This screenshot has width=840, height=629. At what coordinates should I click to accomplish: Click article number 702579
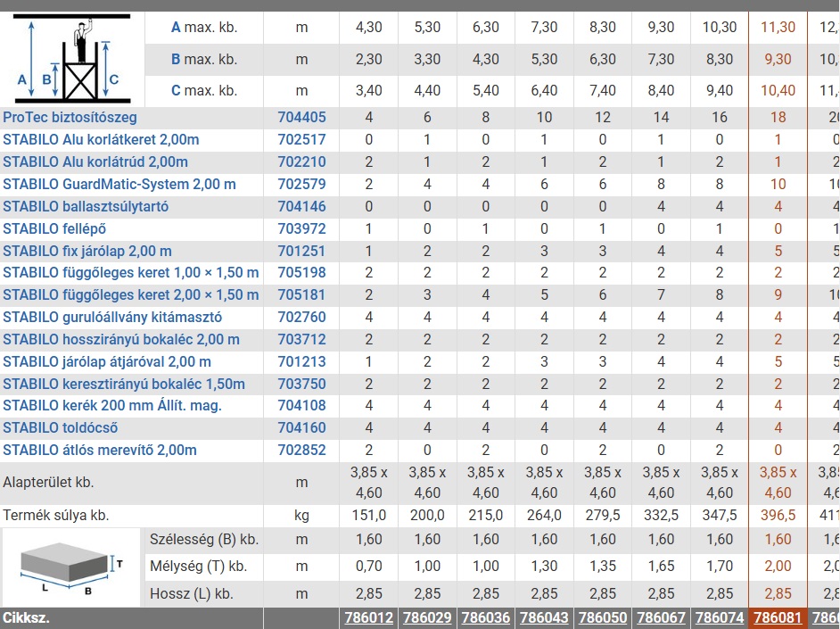pos(301,185)
